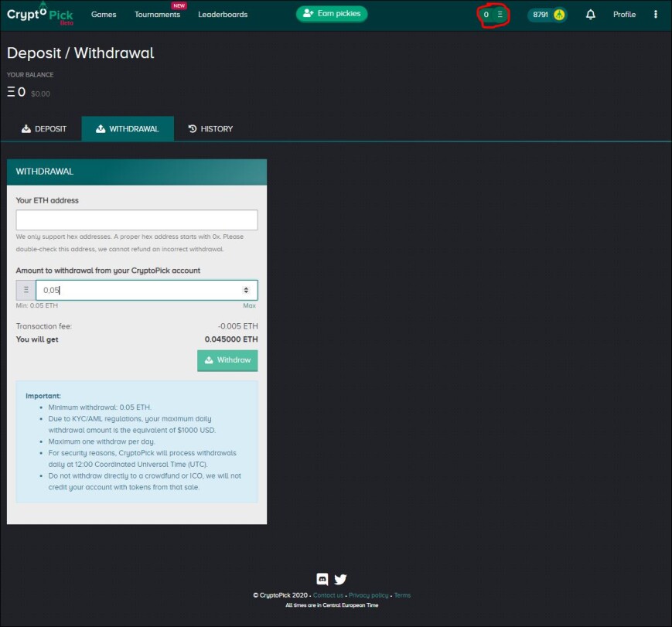Click the 8791 pickies balance pill
The image size is (672, 627).
pyautogui.click(x=547, y=15)
